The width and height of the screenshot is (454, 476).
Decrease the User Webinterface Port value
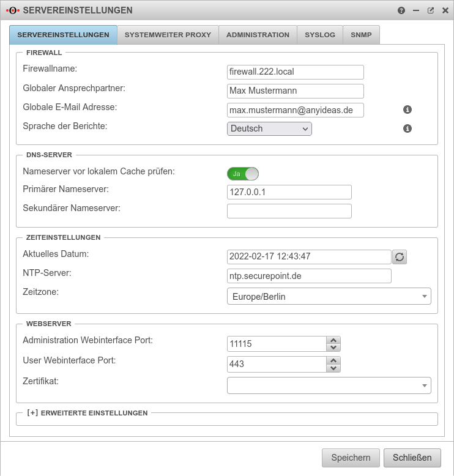tap(333, 368)
